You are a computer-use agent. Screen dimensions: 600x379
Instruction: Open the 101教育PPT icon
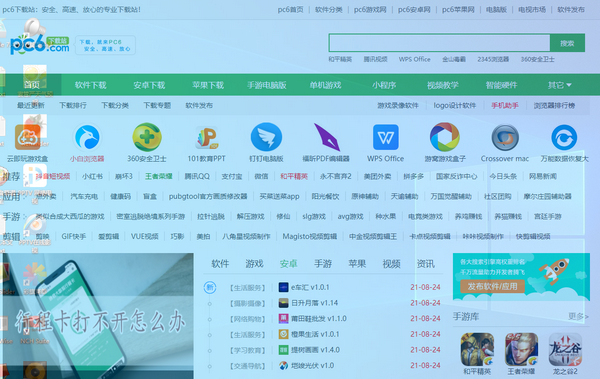click(x=207, y=137)
